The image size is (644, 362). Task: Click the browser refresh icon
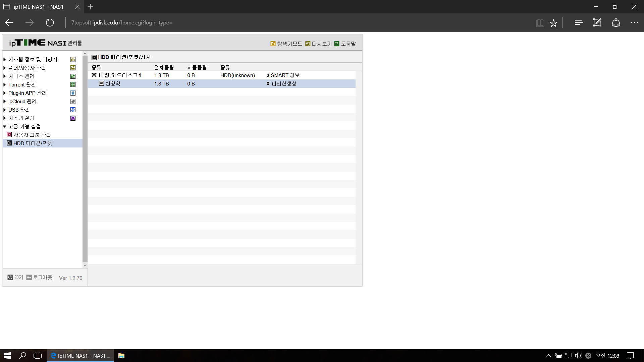click(50, 23)
